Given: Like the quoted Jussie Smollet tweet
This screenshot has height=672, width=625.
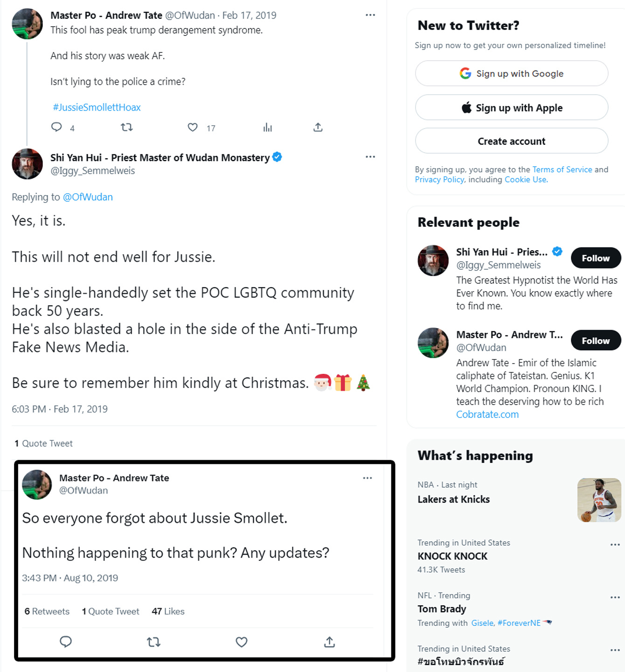Looking at the screenshot, I should tap(242, 642).
